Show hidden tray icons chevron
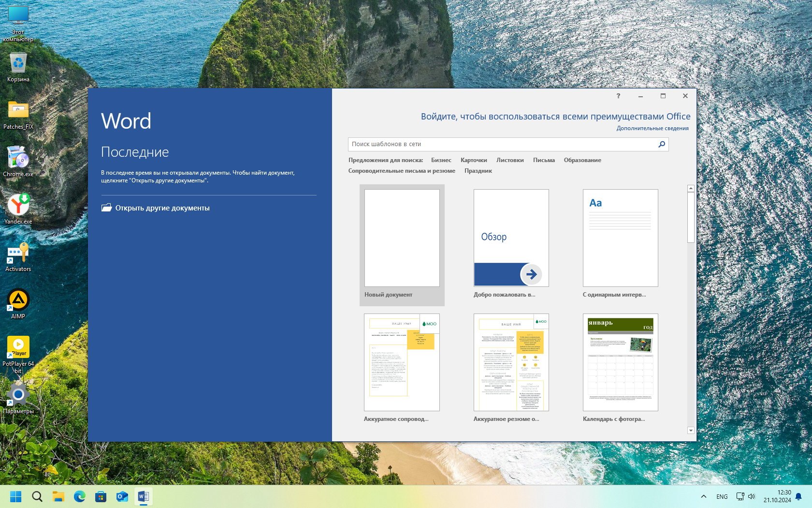The height and width of the screenshot is (508, 812). (x=704, y=496)
